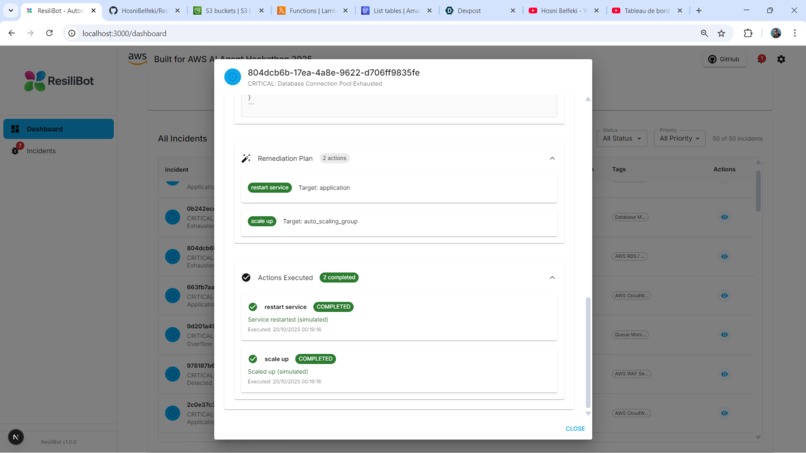Switch to the Devpost tab
The width and height of the screenshot is (806, 453).
pyautogui.click(x=480, y=10)
